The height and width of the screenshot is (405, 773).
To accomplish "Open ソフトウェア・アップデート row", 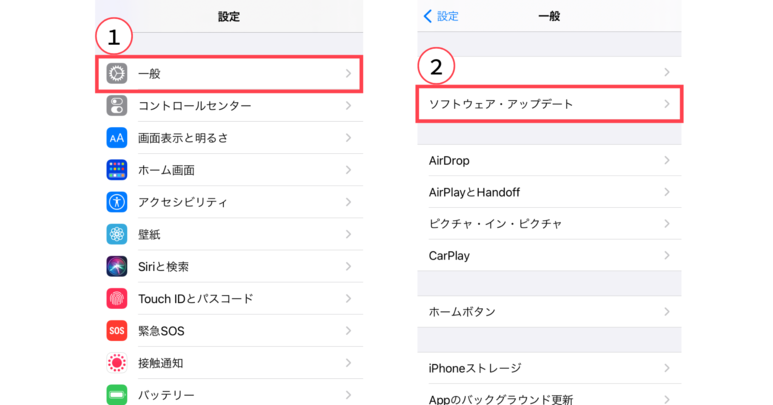I will (549, 104).
